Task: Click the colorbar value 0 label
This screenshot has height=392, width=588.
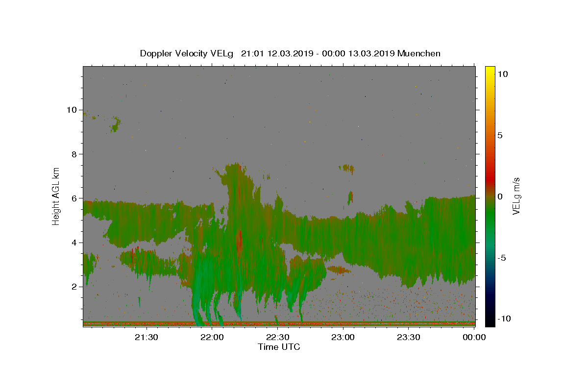Action: pyautogui.click(x=500, y=196)
